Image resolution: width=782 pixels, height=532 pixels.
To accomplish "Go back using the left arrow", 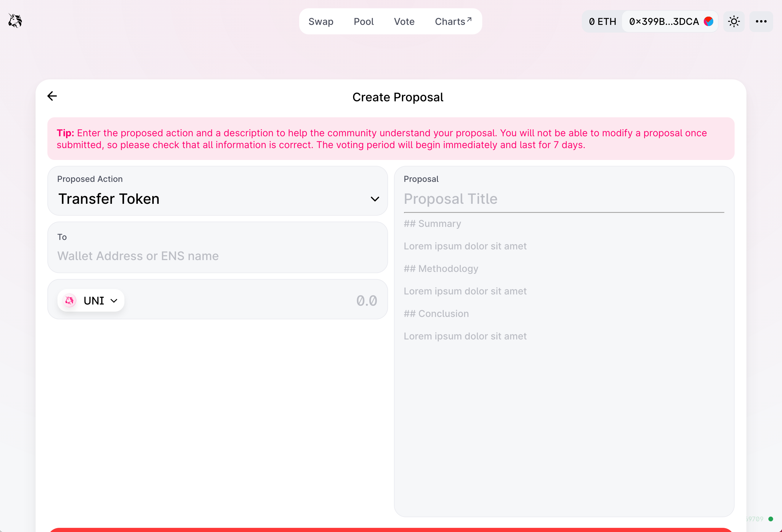I will pyautogui.click(x=52, y=96).
